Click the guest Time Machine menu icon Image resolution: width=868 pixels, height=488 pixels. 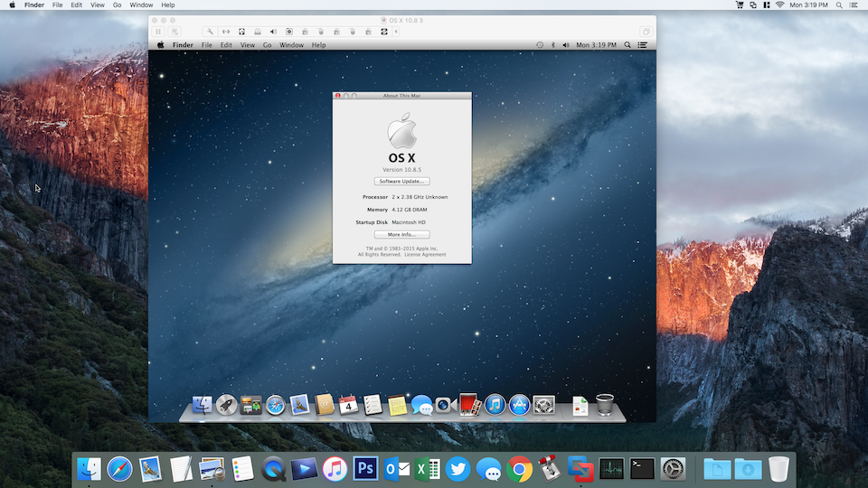coord(540,45)
